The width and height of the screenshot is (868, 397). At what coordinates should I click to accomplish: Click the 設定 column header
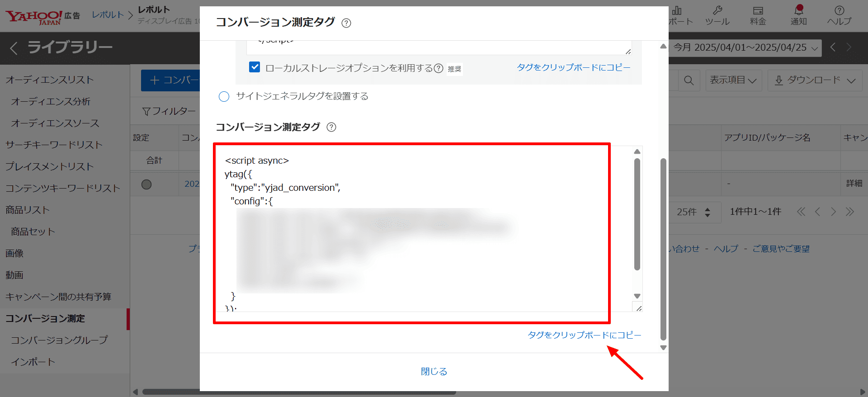tap(141, 138)
